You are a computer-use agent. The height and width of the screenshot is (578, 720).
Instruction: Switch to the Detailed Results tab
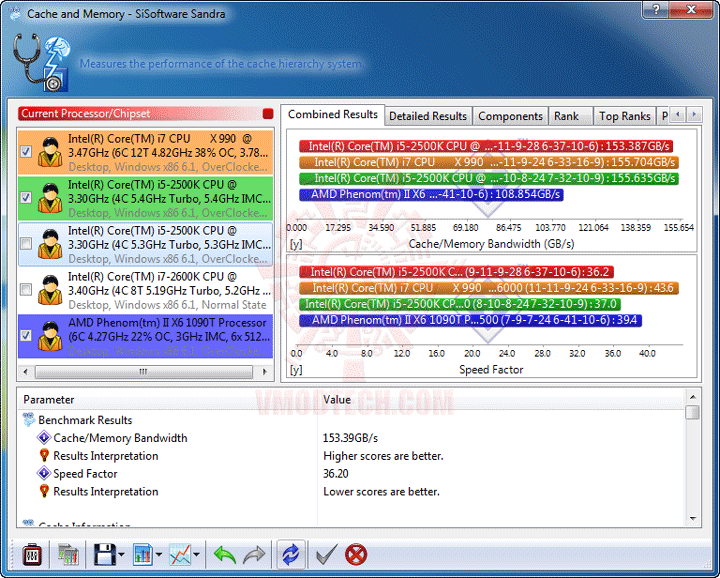(x=428, y=116)
